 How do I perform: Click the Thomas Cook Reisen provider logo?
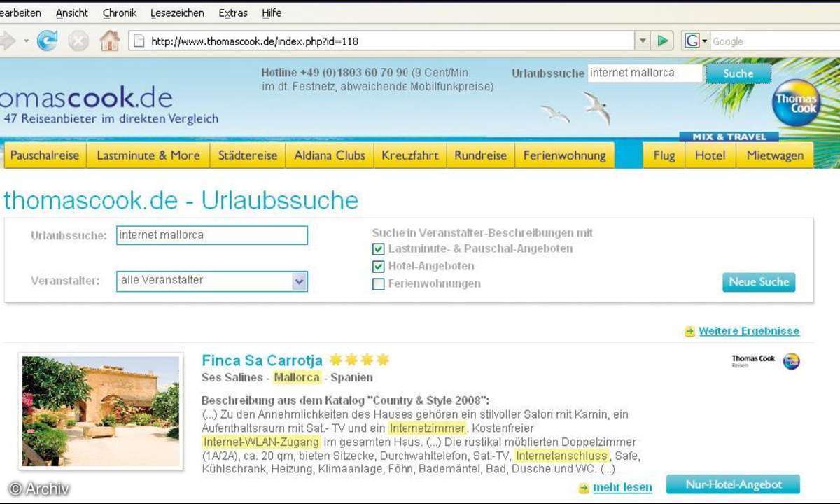[765, 361]
